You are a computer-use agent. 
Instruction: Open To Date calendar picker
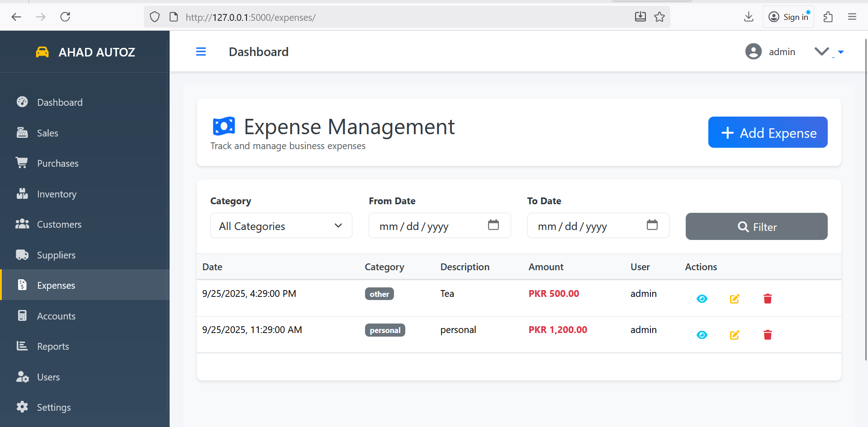coord(652,225)
